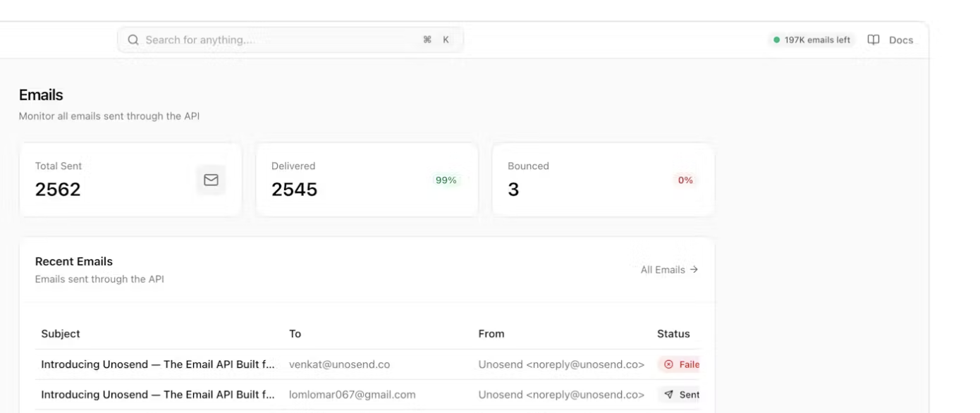Open the All Emails link
The width and height of the screenshot is (980, 413).
click(669, 269)
